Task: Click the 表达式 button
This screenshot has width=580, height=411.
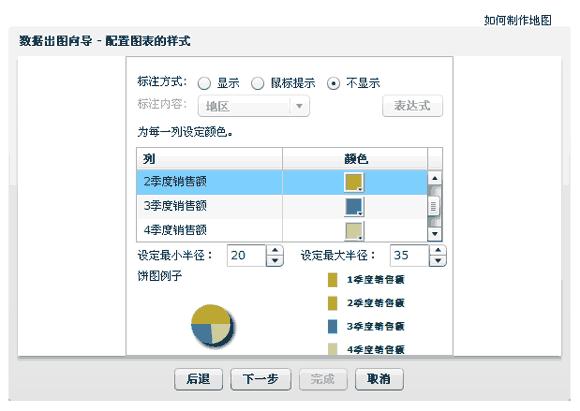Action: point(412,106)
